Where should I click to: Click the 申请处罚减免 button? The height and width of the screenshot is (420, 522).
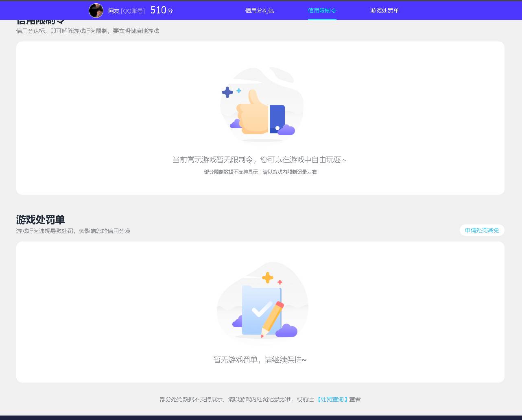(482, 230)
